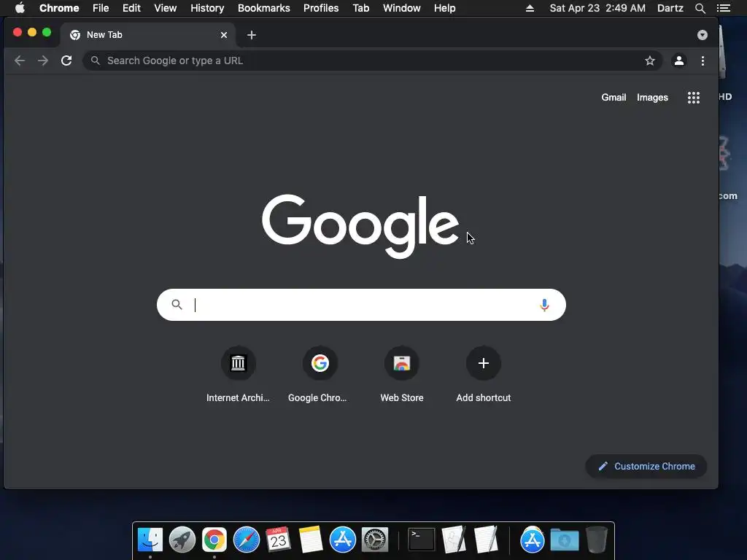Viewport: 747px width, 560px height.
Task: Open the Help menu
Action: click(x=444, y=8)
